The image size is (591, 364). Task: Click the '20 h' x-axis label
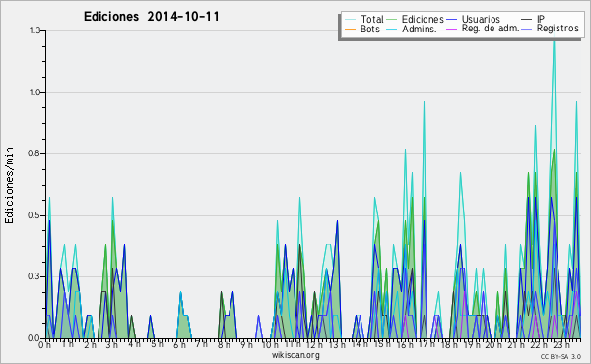click(x=493, y=344)
